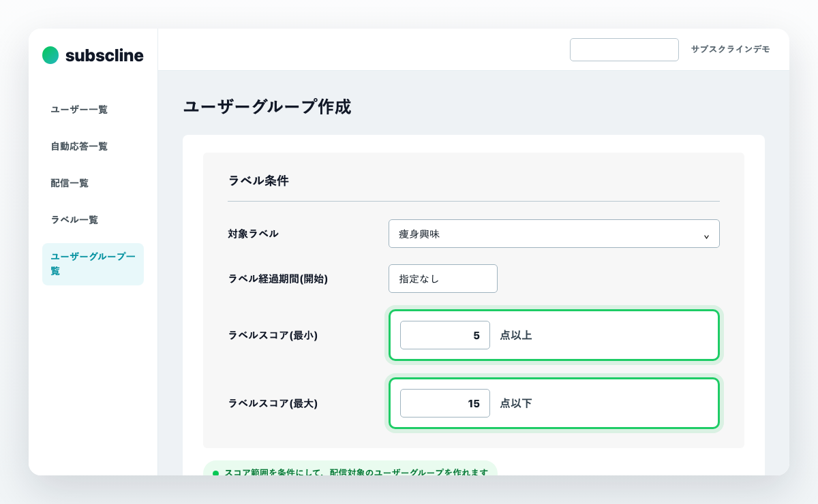Go to 自動応答一覧 in the sidebar
Screen dimensions: 818x504
point(79,146)
